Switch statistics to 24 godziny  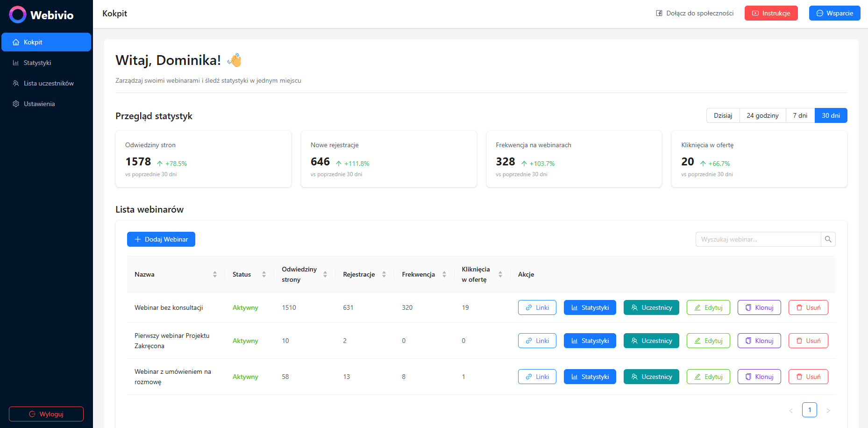(762, 115)
